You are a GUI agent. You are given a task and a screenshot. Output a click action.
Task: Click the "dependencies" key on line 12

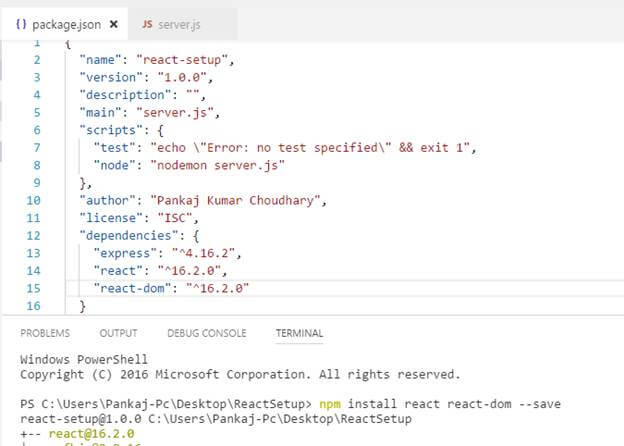[129, 236]
